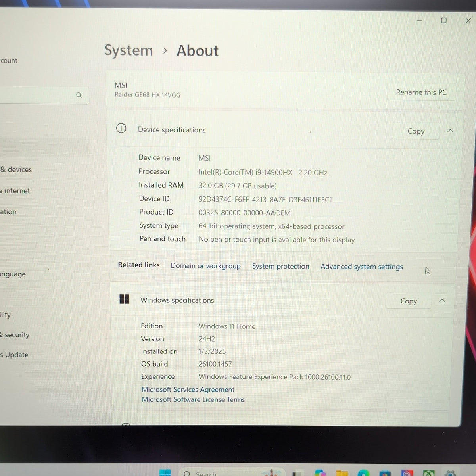
Task: Click 'Windows Feature Experience Pack 1000.26100.11.0'
Action: pyautogui.click(x=274, y=377)
